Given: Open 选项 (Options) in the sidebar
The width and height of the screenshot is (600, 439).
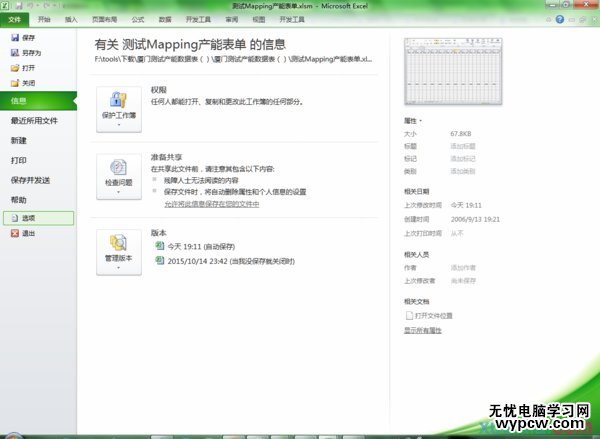Looking at the screenshot, I should [x=38, y=218].
